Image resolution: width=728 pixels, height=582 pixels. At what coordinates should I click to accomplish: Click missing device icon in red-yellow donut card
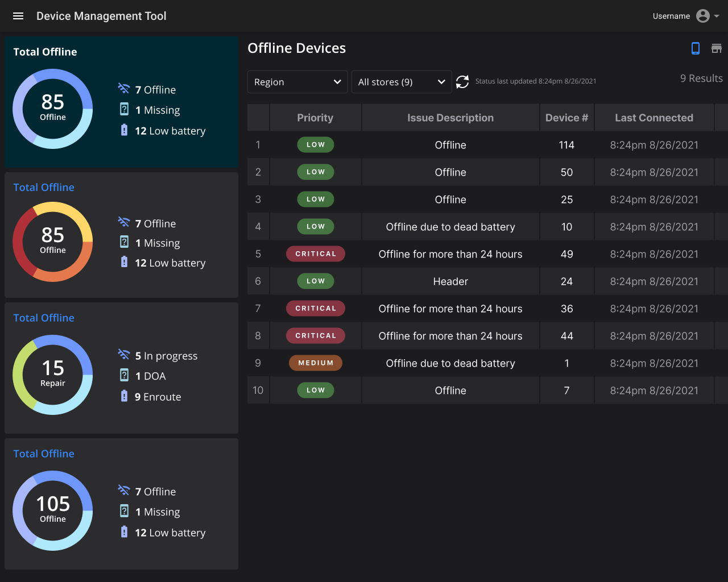point(124,242)
